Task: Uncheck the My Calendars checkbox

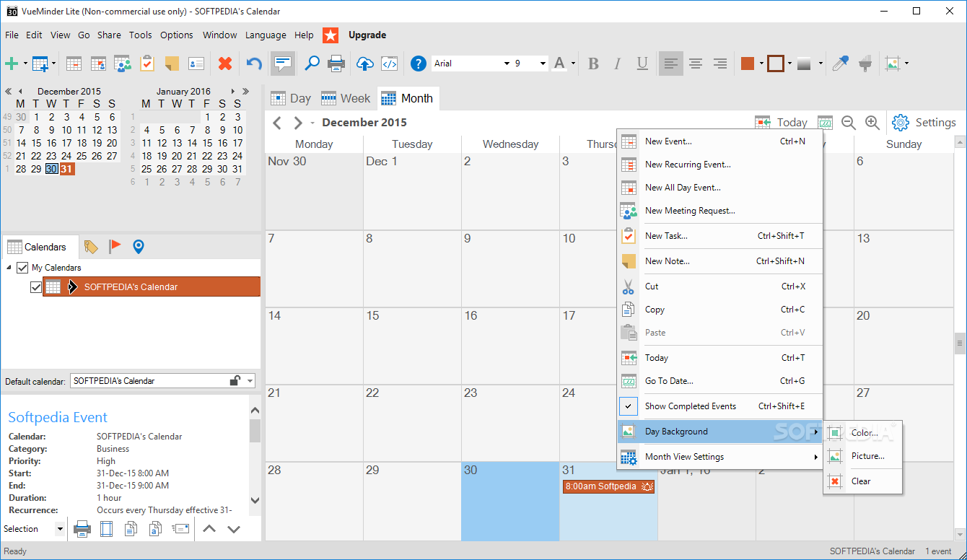Action: [x=22, y=268]
